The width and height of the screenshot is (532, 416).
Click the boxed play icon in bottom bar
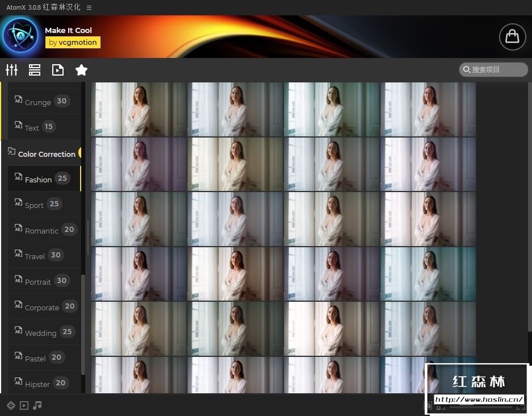coord(24,405)
